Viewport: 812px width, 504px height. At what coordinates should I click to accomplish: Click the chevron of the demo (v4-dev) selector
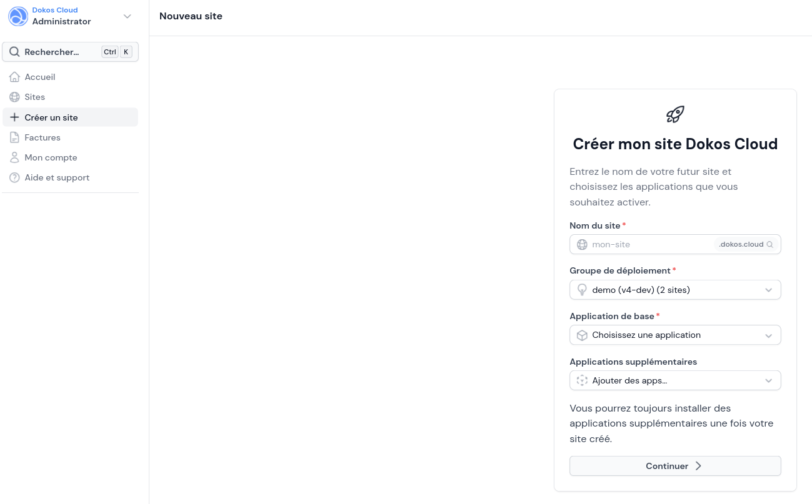pos(769,290)
